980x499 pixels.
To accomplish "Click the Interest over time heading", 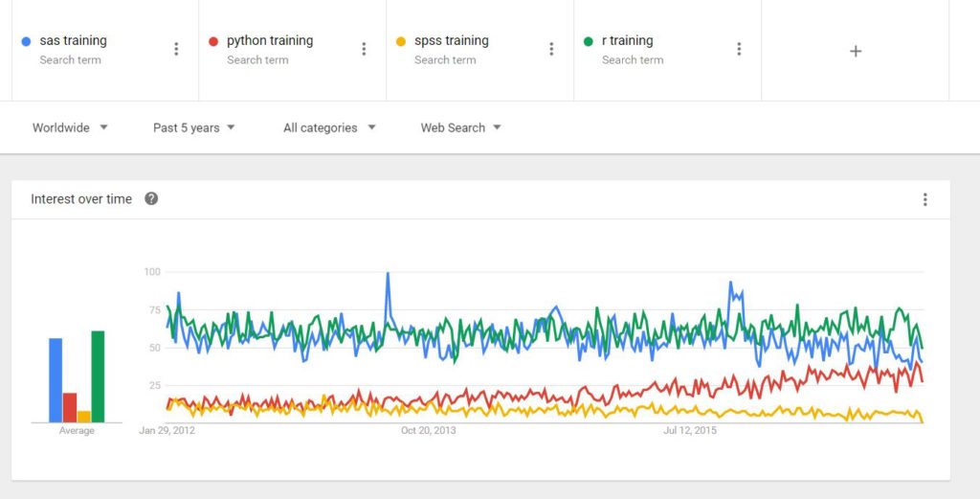I will click(81, 199).
